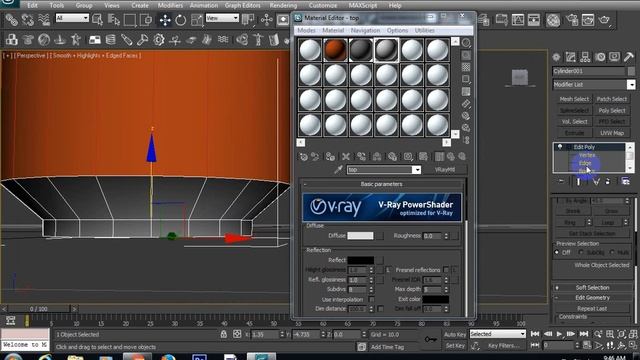
Task: Toggle Background checker icon in Material Editor
Action: pos(466,67)
